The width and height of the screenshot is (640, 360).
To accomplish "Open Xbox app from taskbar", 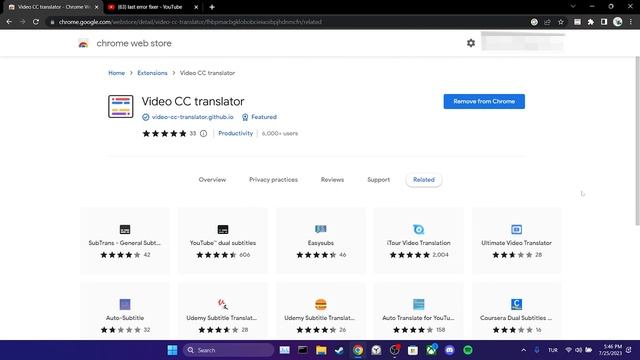I will click(x=431, y=350).
